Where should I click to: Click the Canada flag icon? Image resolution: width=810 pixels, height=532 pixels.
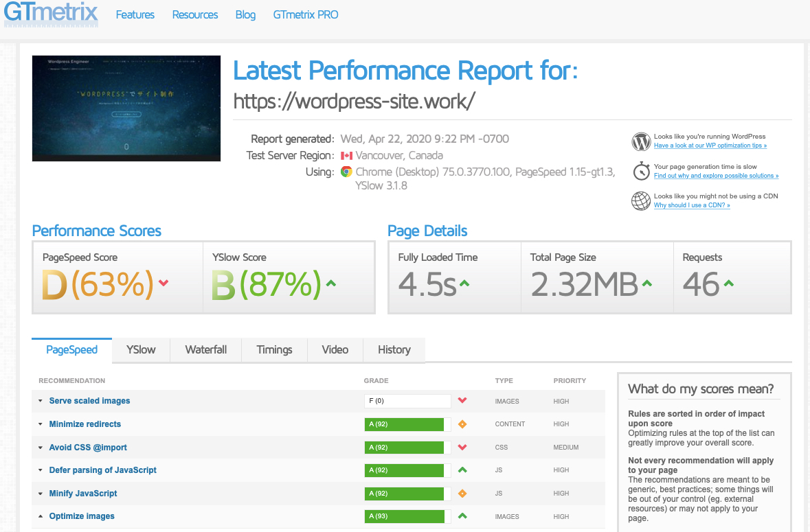(347, 156)
